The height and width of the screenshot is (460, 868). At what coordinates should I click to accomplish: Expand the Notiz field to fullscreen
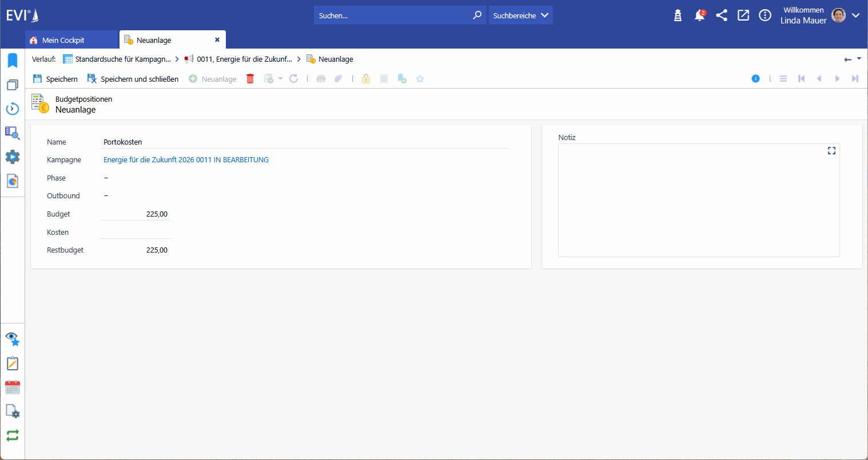[x=831, y=151]
